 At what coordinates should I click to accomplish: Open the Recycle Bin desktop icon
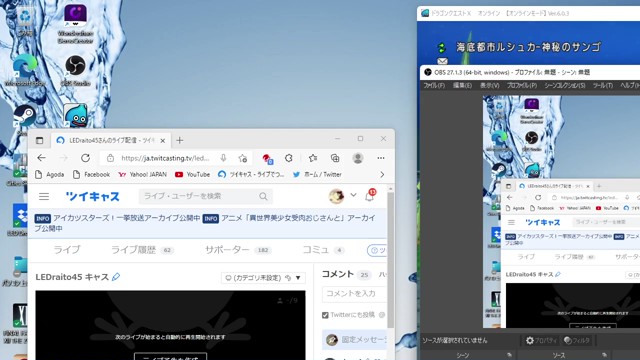pyautogui.click(x=25, y=20)
